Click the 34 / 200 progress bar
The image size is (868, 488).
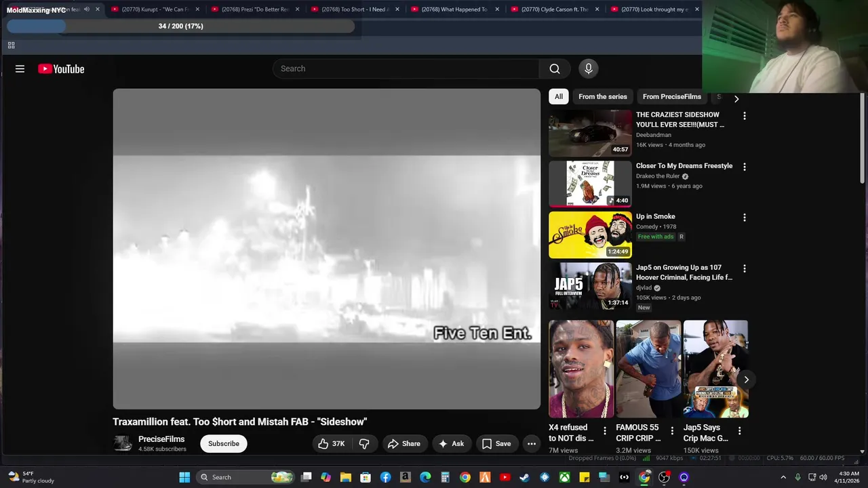pos(180,26)
